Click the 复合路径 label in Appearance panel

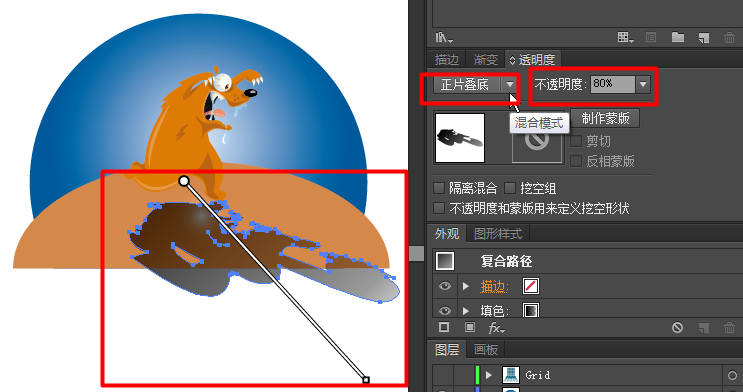click(x=506, y=261)
